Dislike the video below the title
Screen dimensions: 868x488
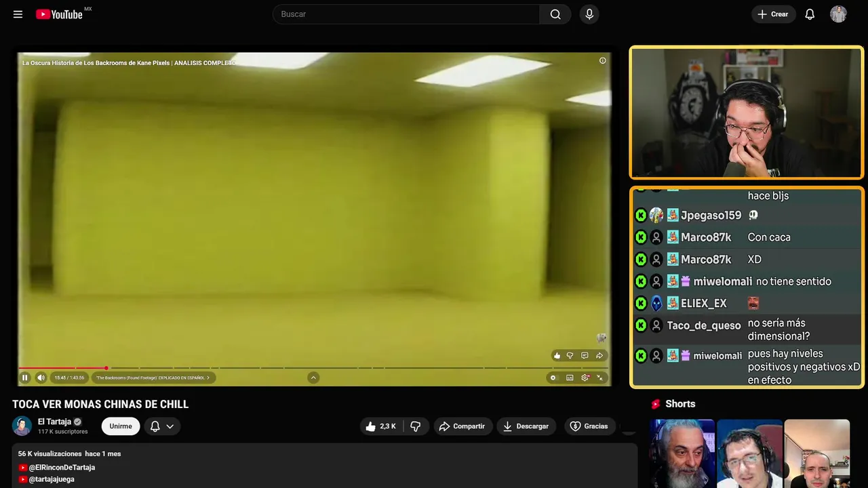[x=416, y=426]
